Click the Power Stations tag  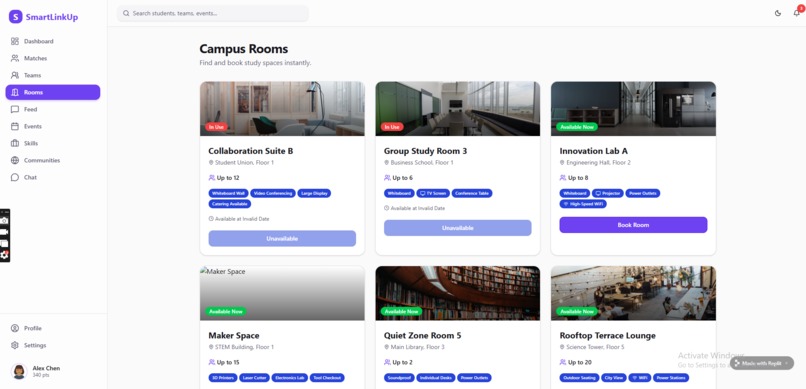(x=671, y=378)
